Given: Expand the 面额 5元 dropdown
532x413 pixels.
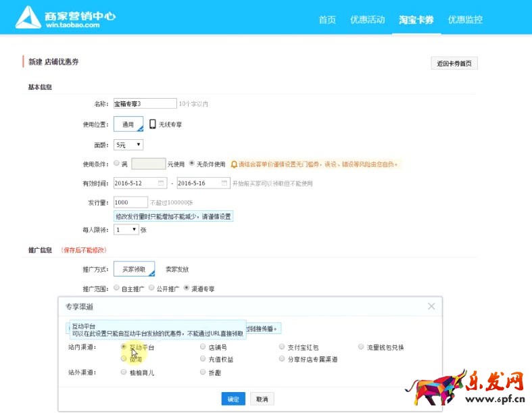Looking at the screenshot, I should point(128,145).
